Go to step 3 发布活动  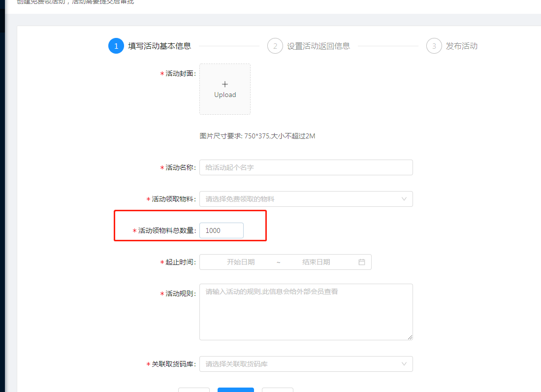(452, 46)
